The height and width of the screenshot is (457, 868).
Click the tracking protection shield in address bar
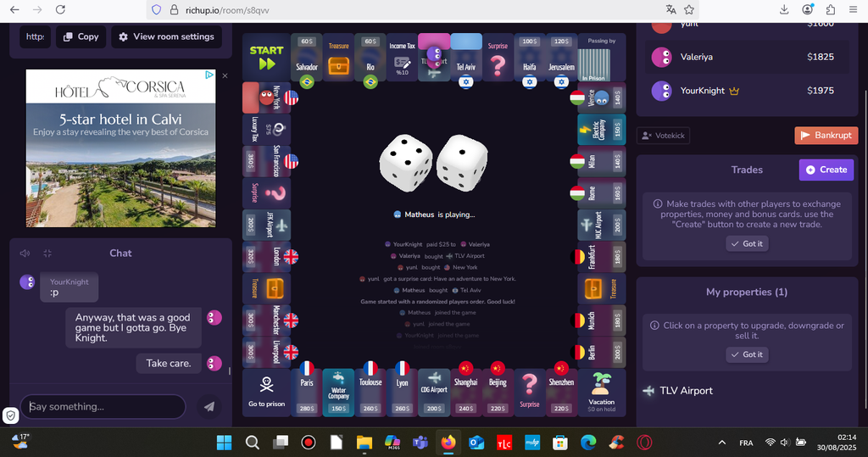click(x=157, y=10)
